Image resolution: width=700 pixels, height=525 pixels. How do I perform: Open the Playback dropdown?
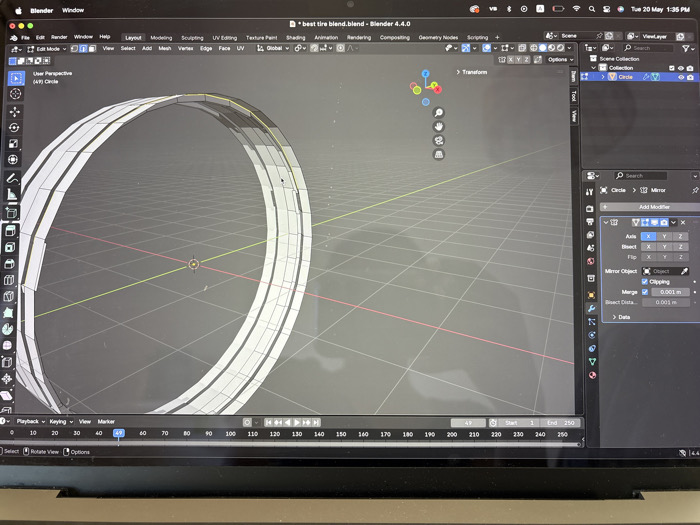point(30,421)
